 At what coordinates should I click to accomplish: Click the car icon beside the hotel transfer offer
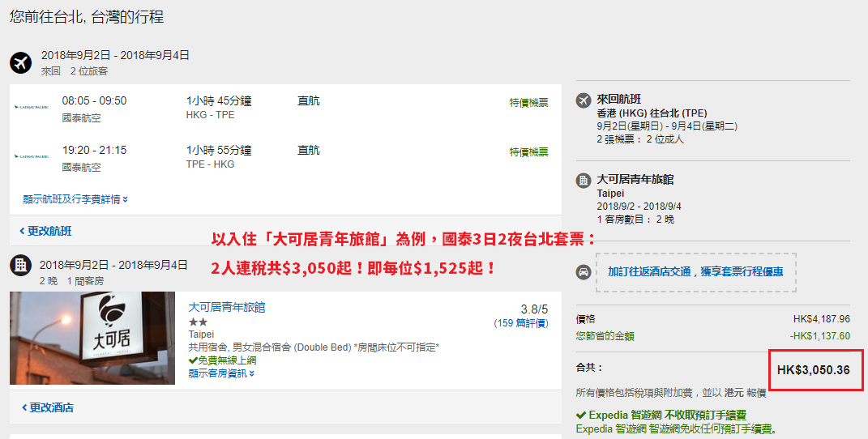[584, 272]
